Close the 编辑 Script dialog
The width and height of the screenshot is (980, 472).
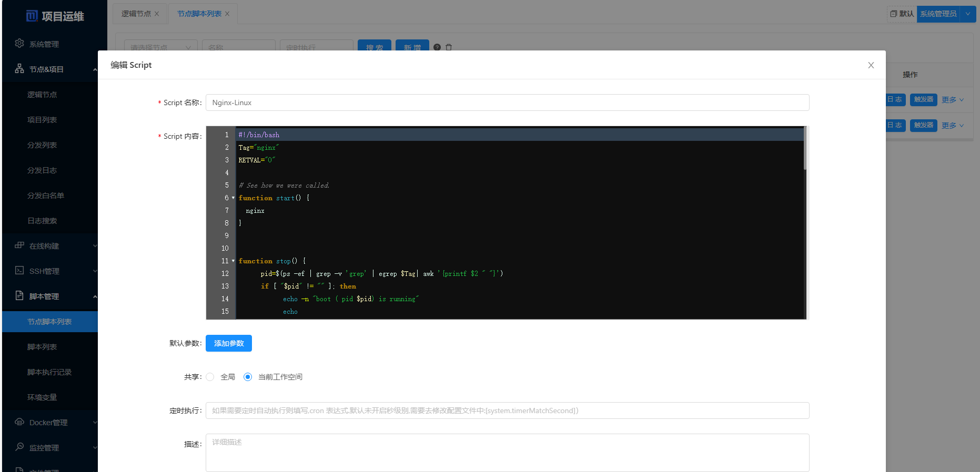pyautogui.click(x=871, y=65)
